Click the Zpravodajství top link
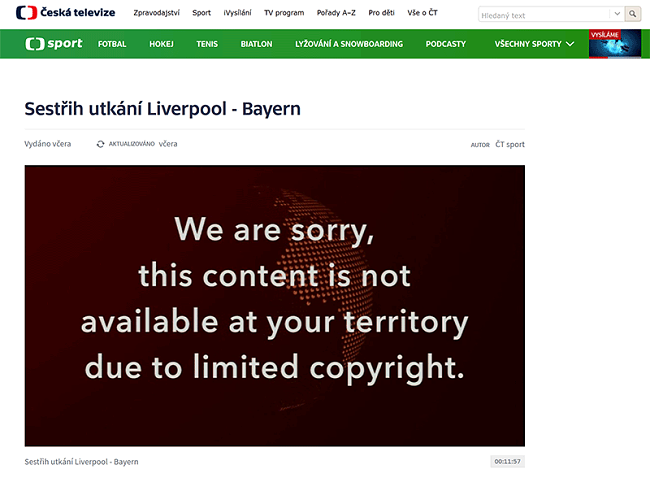The height and width of the screenshot is (482, 650). (156, 13)
